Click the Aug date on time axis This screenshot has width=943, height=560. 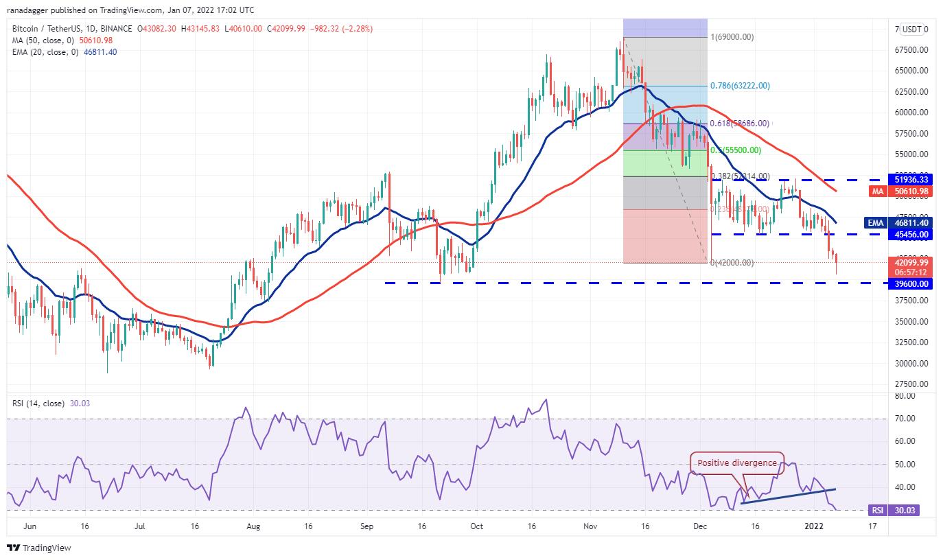253,526
